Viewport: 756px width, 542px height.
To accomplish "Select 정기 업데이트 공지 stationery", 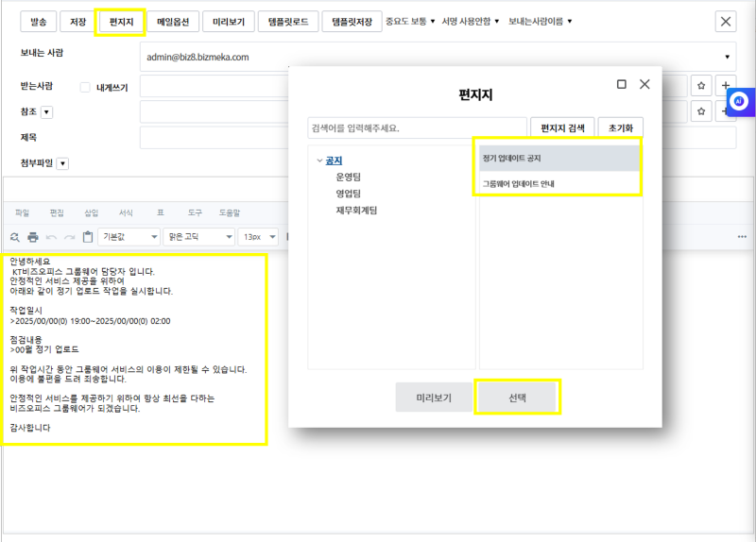I will (x=559, y=159).
